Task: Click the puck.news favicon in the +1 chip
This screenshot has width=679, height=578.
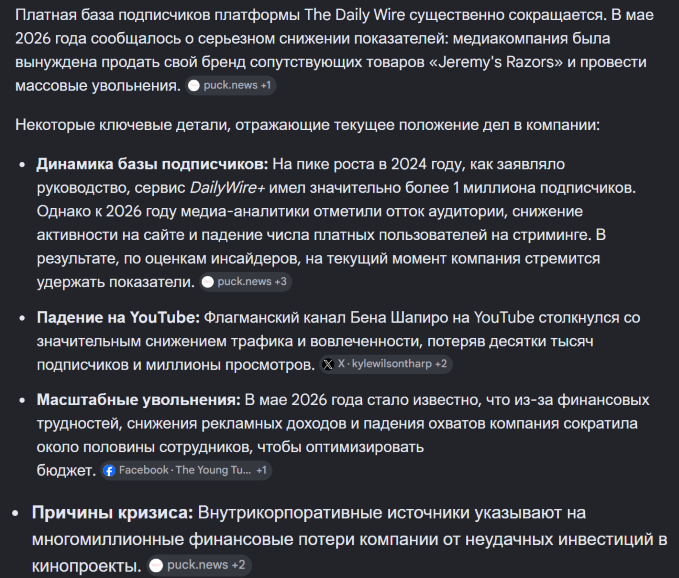Action: pos(194,85)
